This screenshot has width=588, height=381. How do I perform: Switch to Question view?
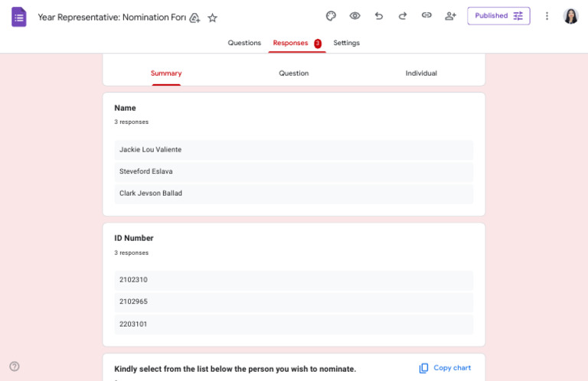[294, 73]
